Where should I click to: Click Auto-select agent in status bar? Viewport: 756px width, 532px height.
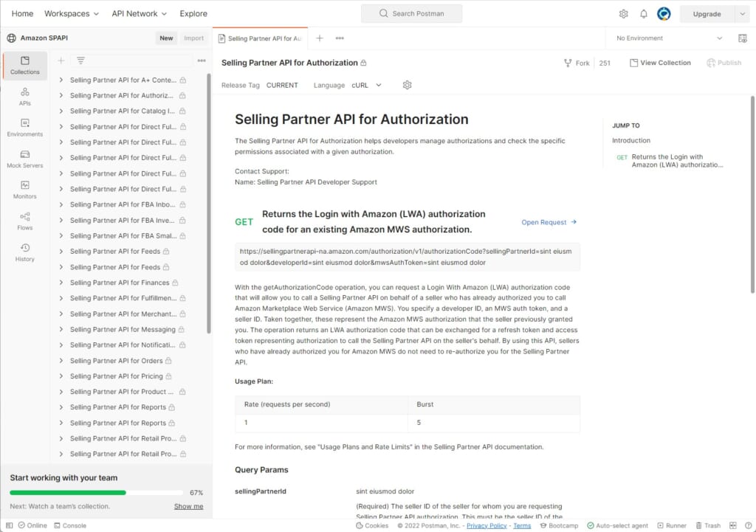tap(617, 525)
